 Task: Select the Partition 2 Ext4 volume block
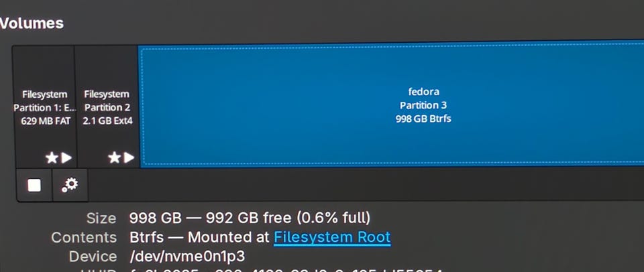coord(107,107)
